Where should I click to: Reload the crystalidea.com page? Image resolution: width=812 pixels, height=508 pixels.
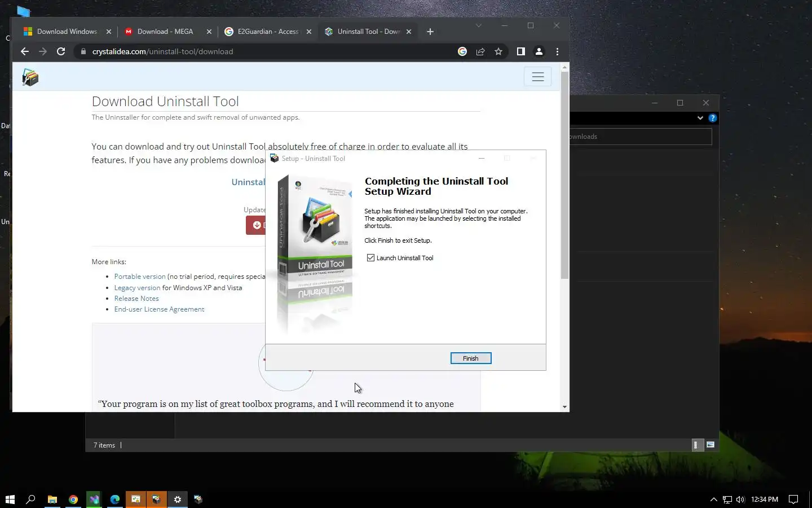pyautogui.click(x=61, y=51)
